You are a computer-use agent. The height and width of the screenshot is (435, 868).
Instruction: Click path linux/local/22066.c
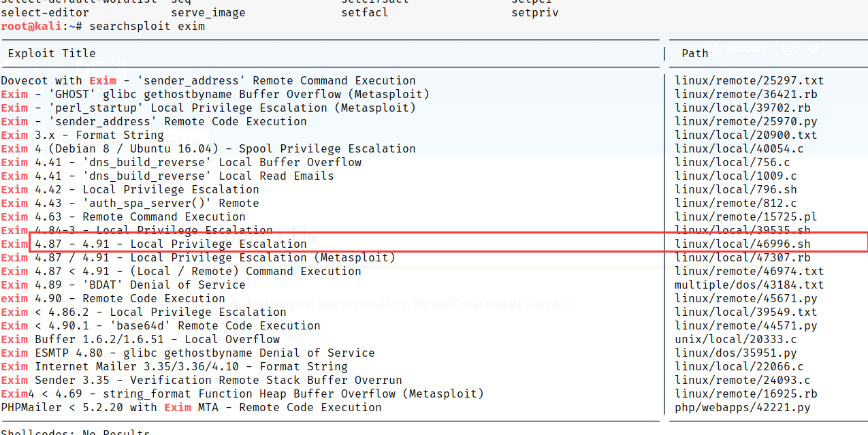tap(739, 366)
